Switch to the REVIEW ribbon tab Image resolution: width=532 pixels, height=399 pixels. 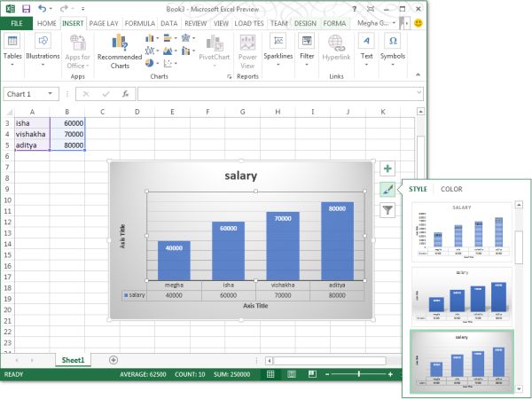click(195, 23)
